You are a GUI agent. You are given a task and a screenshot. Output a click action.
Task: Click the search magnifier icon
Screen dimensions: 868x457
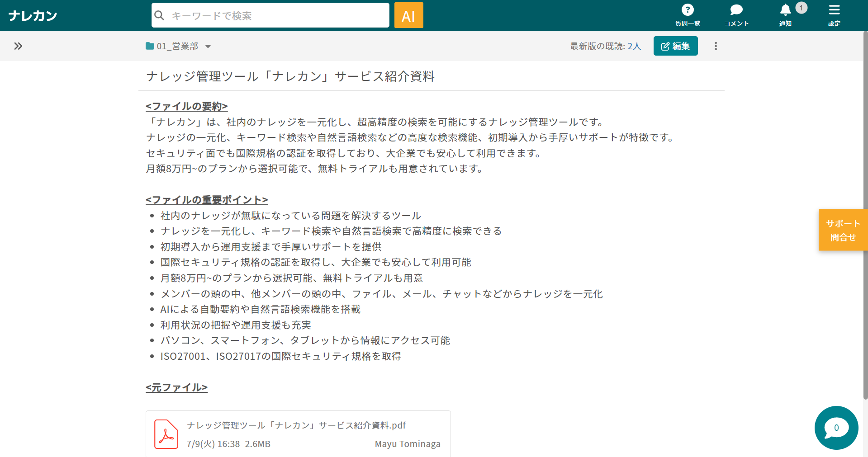click(159, 15)
